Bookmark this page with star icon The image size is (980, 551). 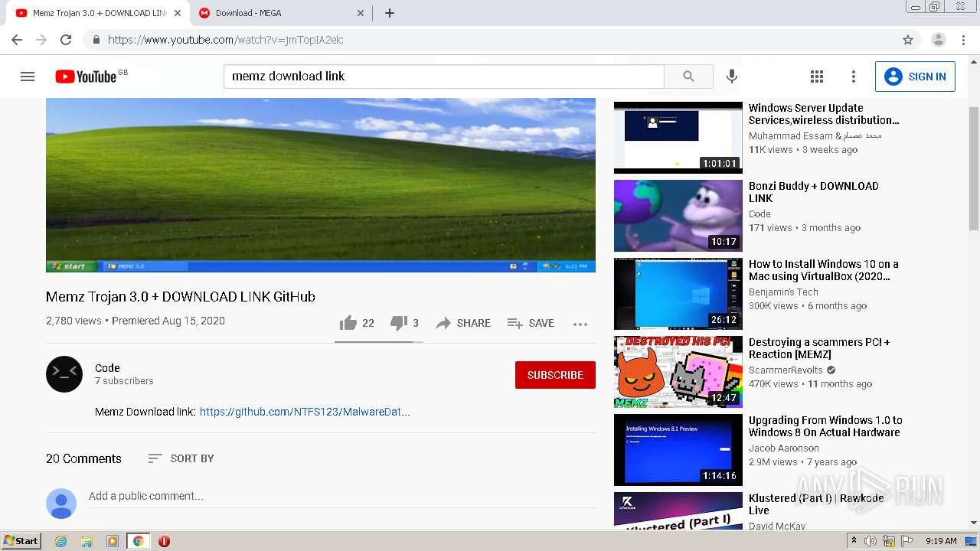tap(908, 40)
